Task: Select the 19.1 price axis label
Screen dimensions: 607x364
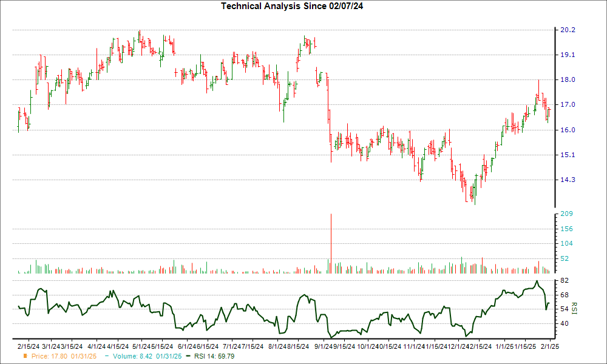Action: click(568, 55)
